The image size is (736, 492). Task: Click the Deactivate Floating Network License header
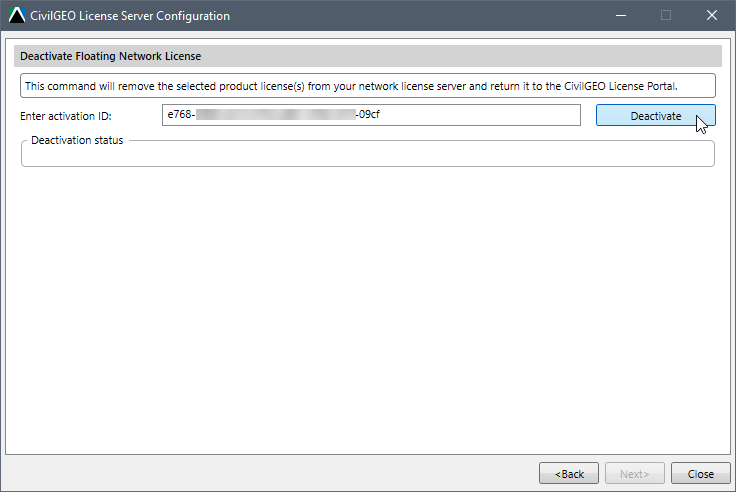click(111, 56)
